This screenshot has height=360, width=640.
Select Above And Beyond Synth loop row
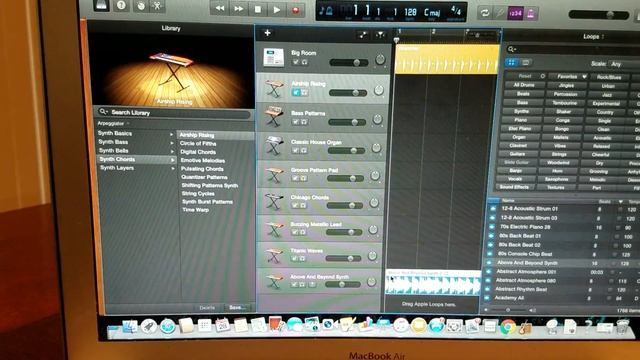point(563,263)
